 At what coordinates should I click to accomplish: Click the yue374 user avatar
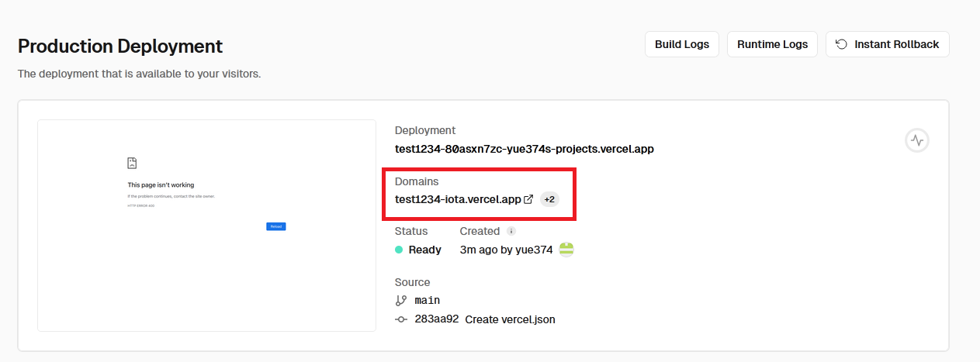(x=566, y=250)
